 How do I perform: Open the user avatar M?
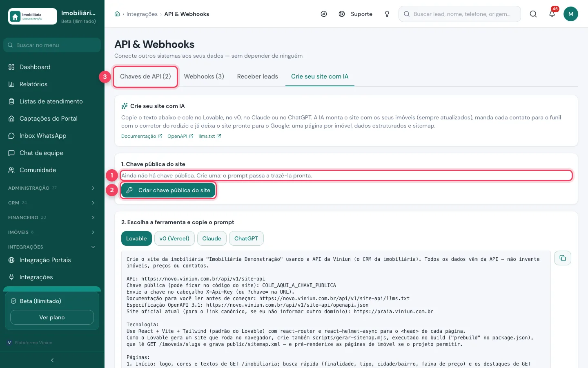click(x=571, y=14)
